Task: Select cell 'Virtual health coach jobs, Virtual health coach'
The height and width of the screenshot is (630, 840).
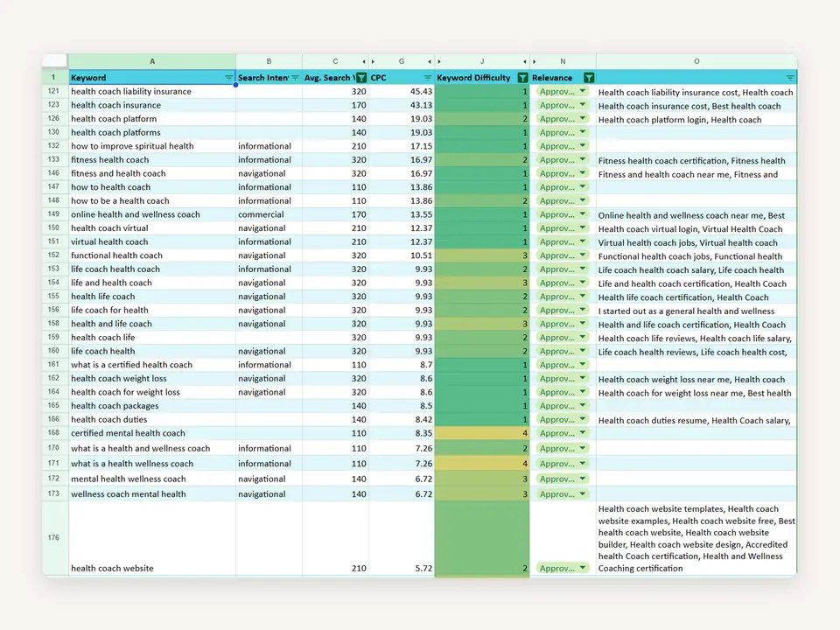Action: tap(696, 241)
